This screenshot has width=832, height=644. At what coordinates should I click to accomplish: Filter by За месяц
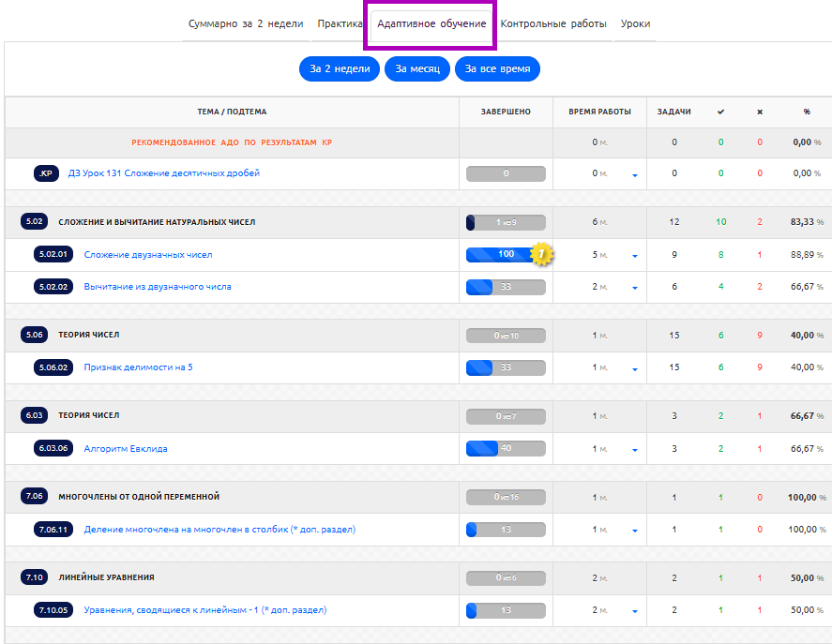417,69
